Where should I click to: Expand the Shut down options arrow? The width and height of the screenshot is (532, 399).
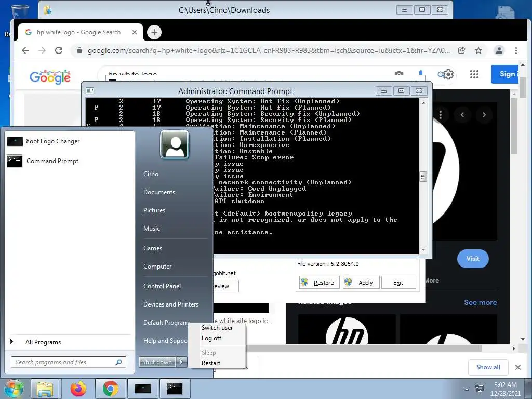pos(181,362)
